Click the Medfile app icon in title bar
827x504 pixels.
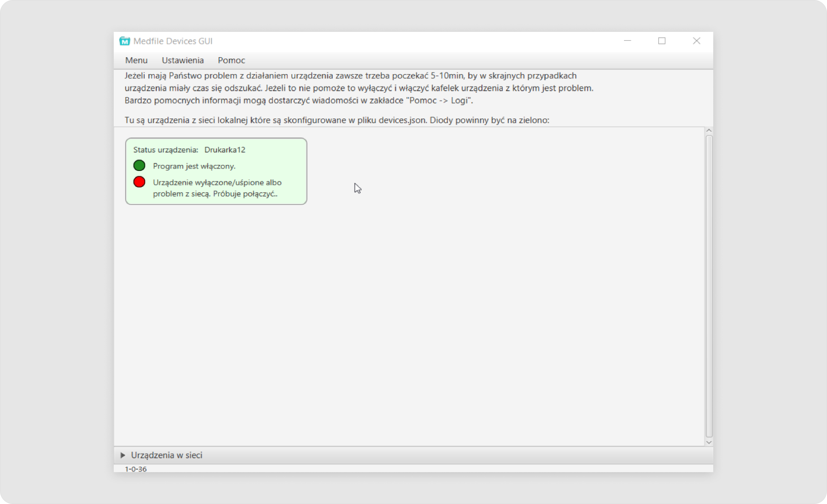click(125, 41)
